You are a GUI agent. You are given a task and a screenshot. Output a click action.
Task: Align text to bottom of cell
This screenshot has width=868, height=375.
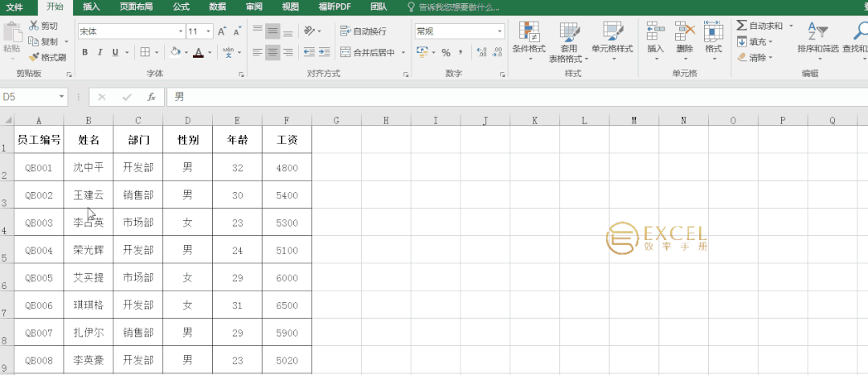click(288, 31)
